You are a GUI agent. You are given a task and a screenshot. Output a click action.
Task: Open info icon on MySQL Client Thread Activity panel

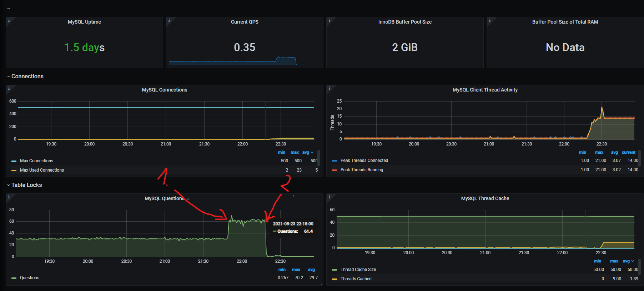point(329,88)
